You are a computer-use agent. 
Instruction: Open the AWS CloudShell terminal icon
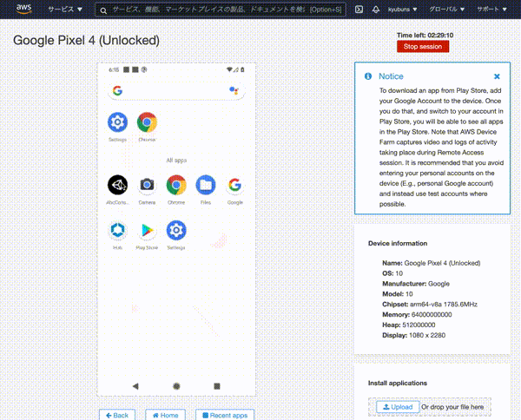[359, 10]
